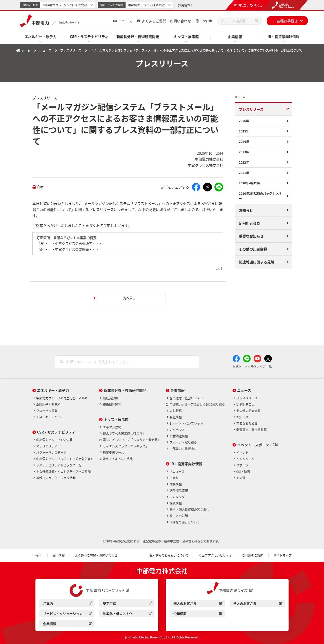Expand the エネルギー・原子力 menu

[x=40, y=37]
